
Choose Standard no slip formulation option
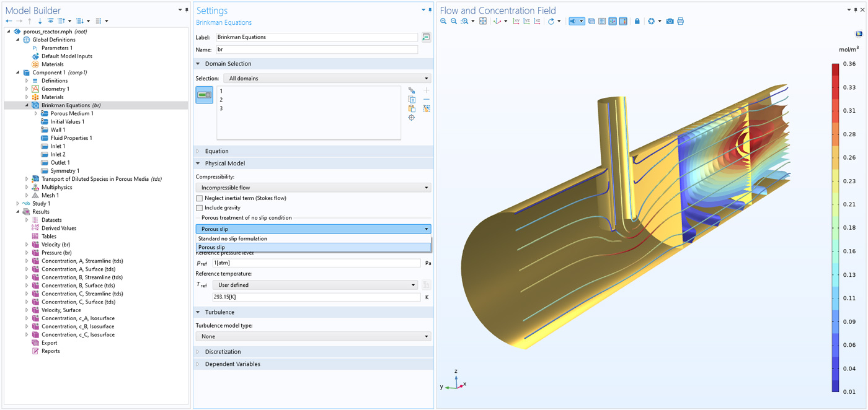click(x=232, y=238)
